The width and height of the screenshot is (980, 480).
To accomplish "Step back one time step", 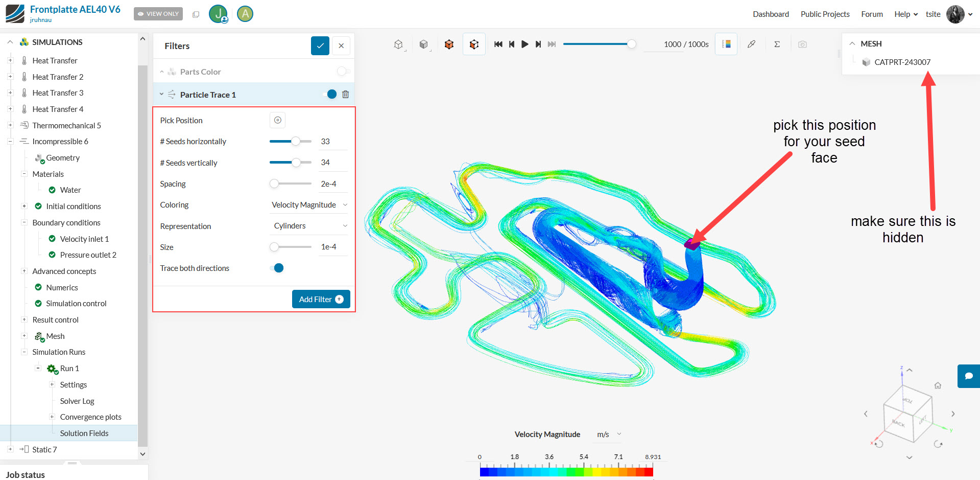I will pos(512,44).
